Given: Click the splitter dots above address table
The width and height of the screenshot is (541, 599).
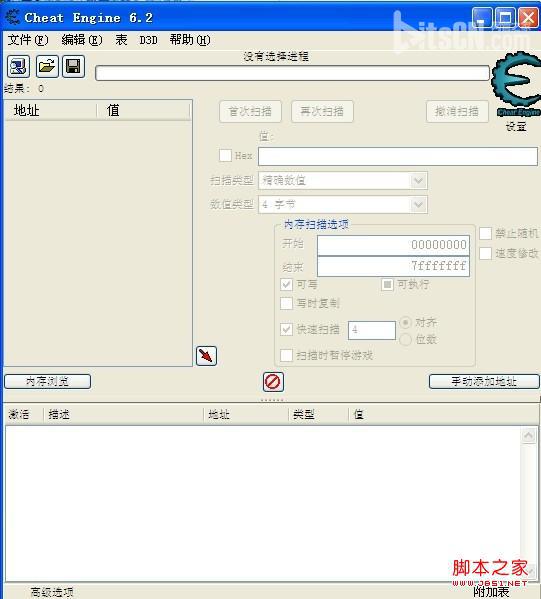Looking at the screenshot, I should 272,400.
